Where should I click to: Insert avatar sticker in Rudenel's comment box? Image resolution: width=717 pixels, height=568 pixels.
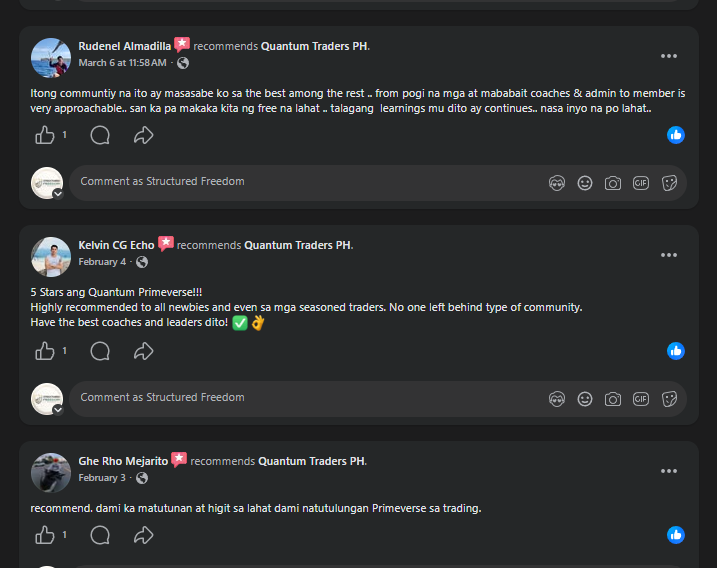point(557,183)
